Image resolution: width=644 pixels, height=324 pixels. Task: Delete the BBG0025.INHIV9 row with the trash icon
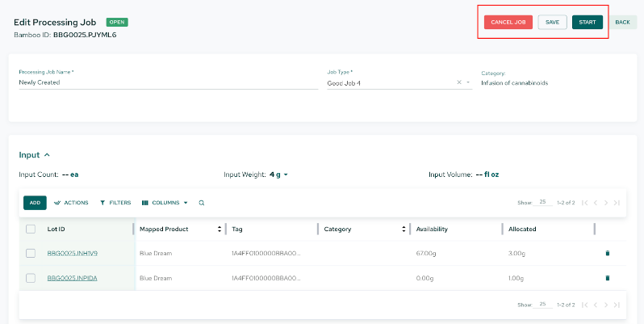[x=608, y=253]
